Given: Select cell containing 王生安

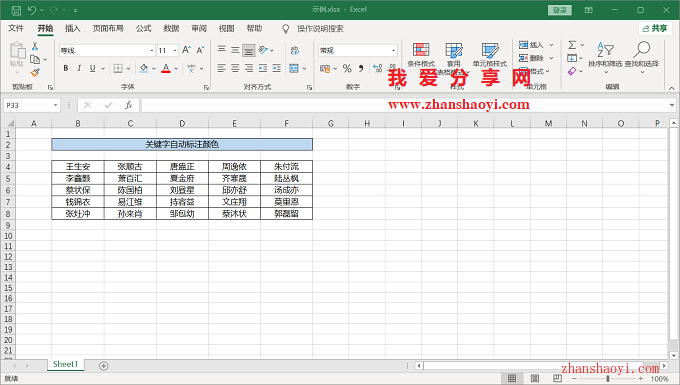Looking at the screenshot, I should [x=78, y=166].
